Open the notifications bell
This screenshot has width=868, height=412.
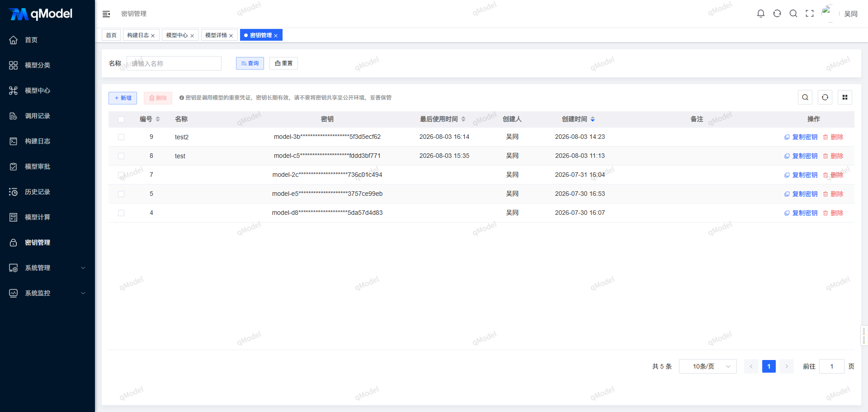click(x=761, y=14)
